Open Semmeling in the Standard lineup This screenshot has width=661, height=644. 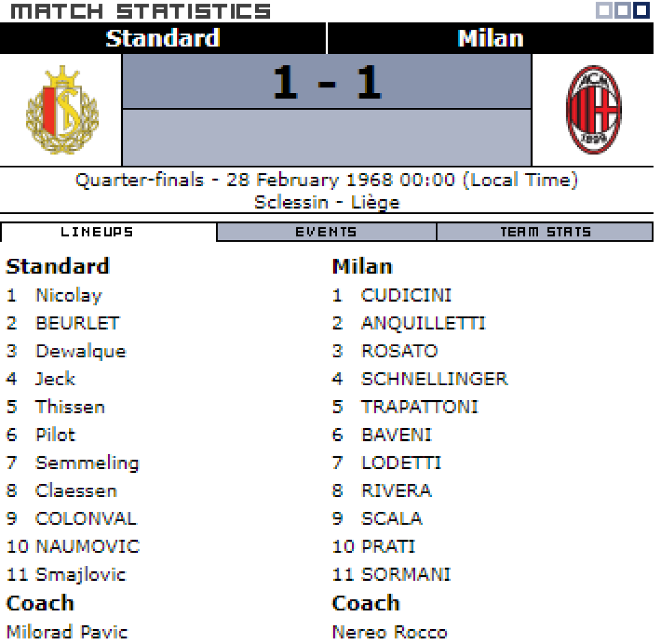coord(87,463)
